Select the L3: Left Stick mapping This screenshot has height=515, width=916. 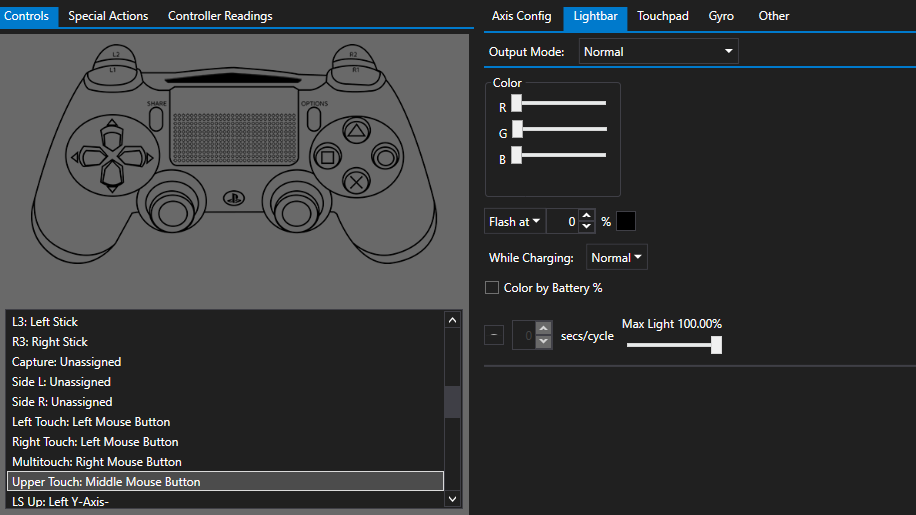click(x=225, y=322)
